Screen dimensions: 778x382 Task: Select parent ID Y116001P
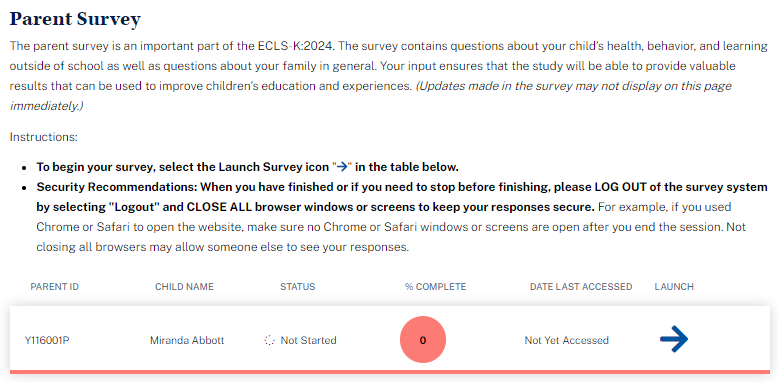tap(47, 340)
